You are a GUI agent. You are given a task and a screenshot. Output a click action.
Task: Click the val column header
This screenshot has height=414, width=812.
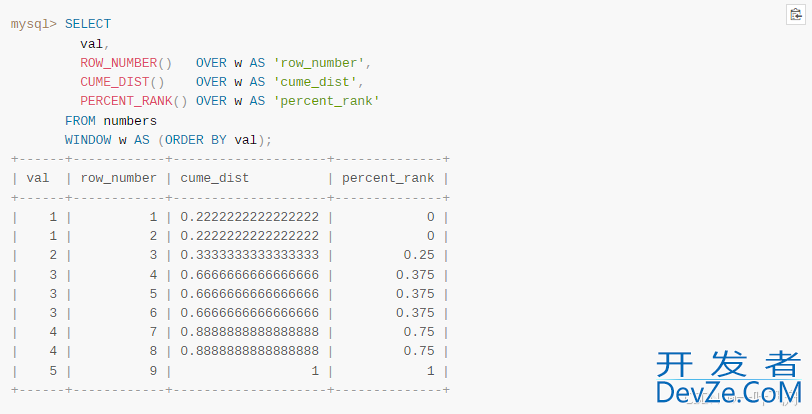(38, 178)
